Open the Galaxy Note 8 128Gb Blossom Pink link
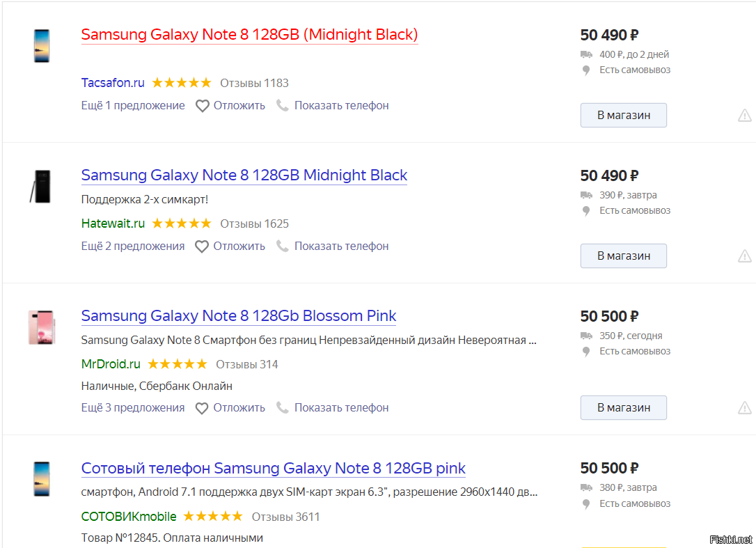This screenshot has height=548, width=756. point(239,315)
